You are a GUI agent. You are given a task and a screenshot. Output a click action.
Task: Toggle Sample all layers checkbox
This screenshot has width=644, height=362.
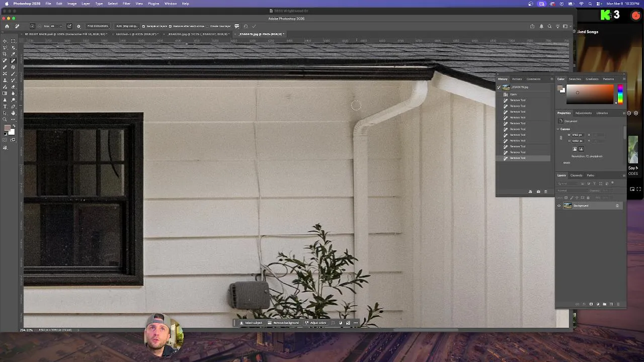click(x=143, y=26)
